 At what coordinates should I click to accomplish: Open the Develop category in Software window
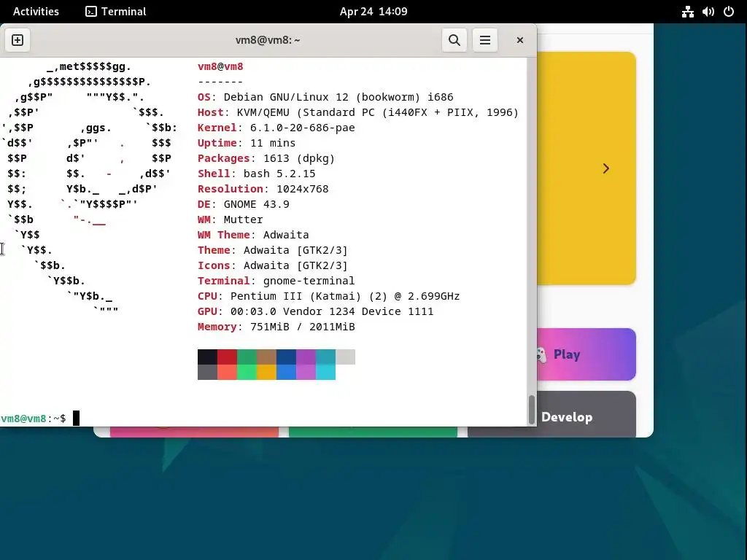(x=587, y=414)
